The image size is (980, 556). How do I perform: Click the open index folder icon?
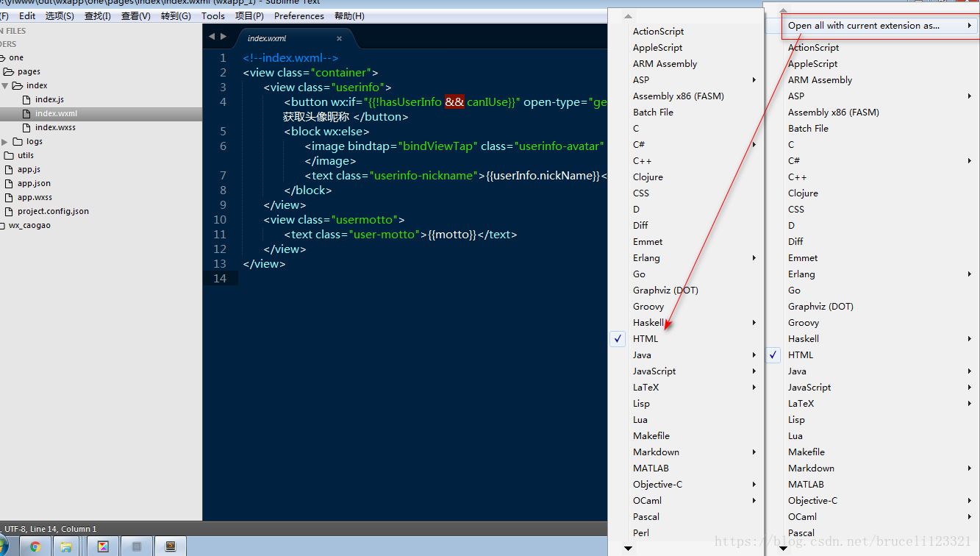click(x=18, y=85)
